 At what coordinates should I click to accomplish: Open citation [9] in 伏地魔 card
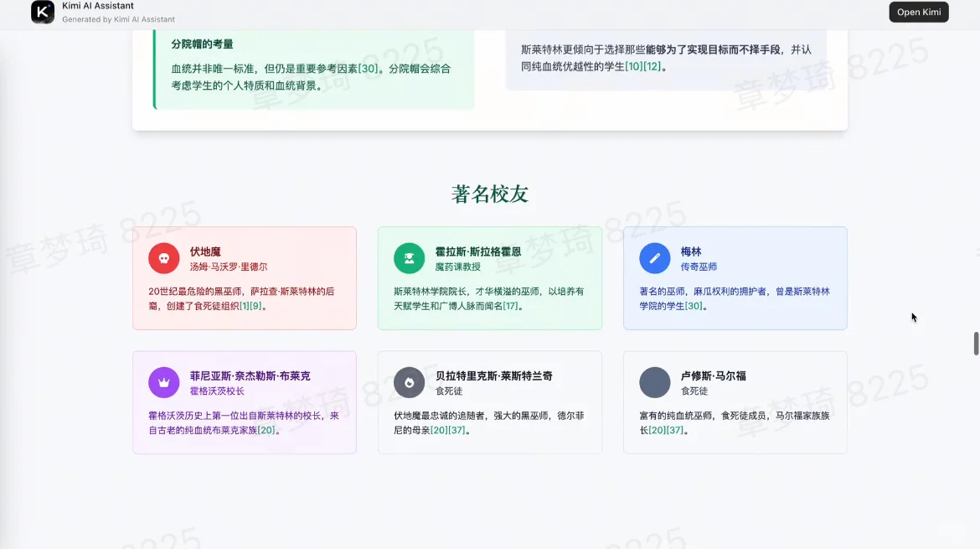pos(255,307)
